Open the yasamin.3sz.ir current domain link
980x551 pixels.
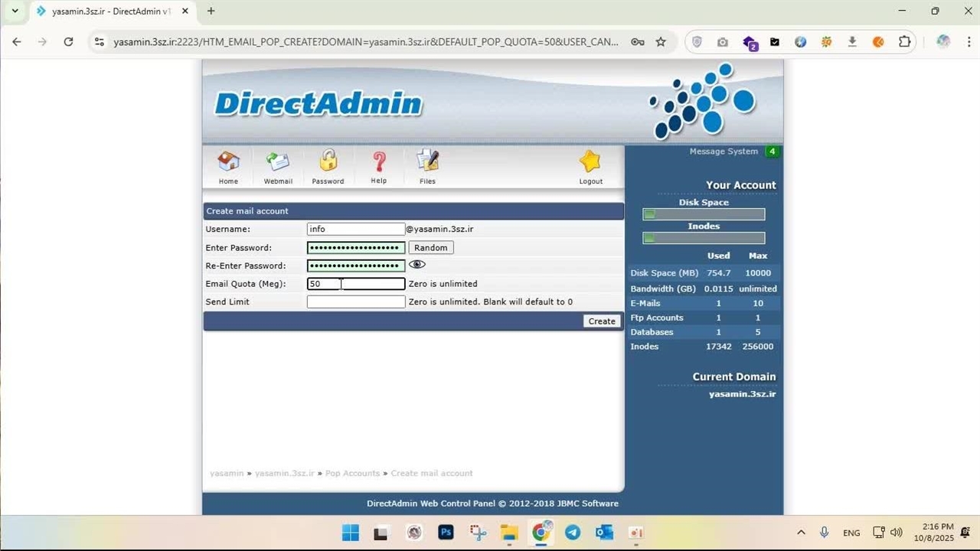pos(742,394)
